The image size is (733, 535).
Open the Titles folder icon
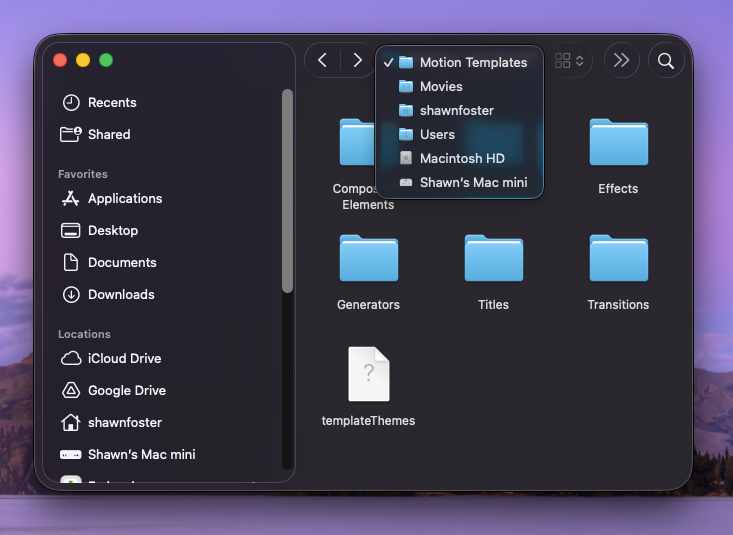(493, 260)
